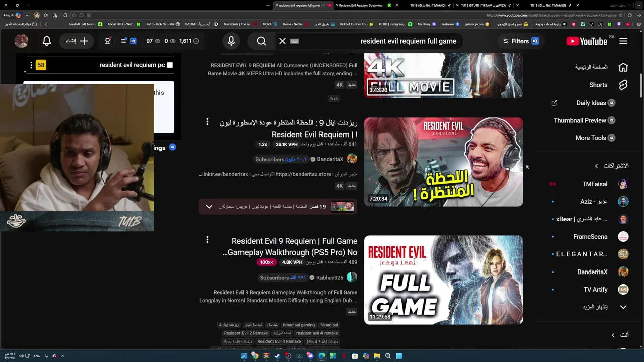Click the 4.8K VPH badge

pyautogui.click(x=292, y=262)
